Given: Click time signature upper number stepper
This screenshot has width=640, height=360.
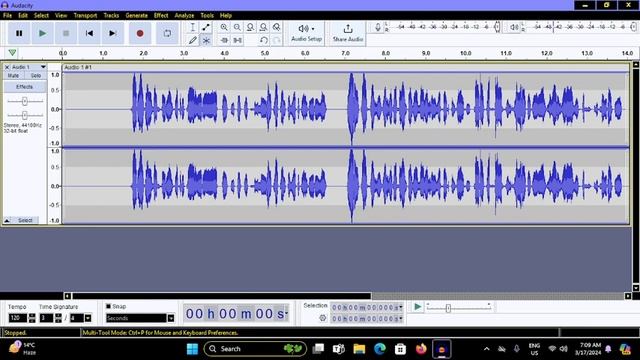Looking at the screenshot, I should 58,318.
